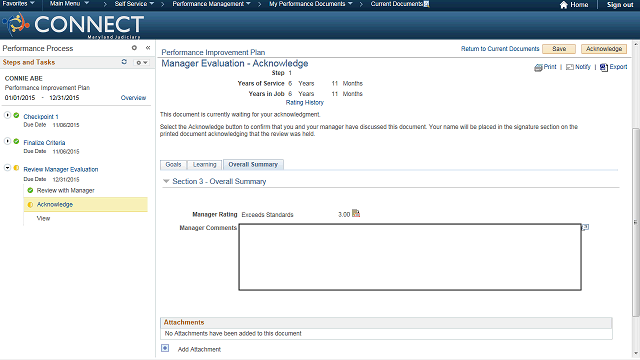This screenshot has height=360, width=640.
Task: Select the Acknowledge task in the sidebar
Action: (55, 204)
